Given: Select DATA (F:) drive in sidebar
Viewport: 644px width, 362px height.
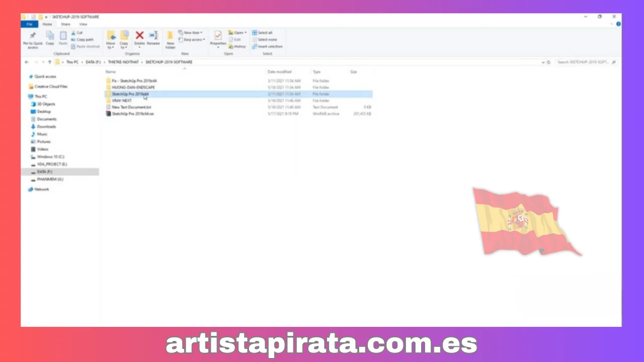Looking at the screenshot, I should (60, 172).
